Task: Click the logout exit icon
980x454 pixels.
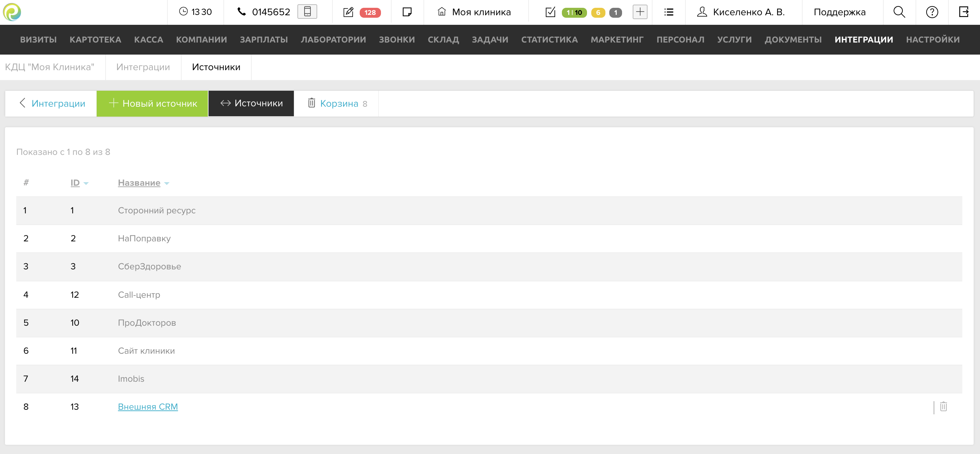Action: point(964,12)
